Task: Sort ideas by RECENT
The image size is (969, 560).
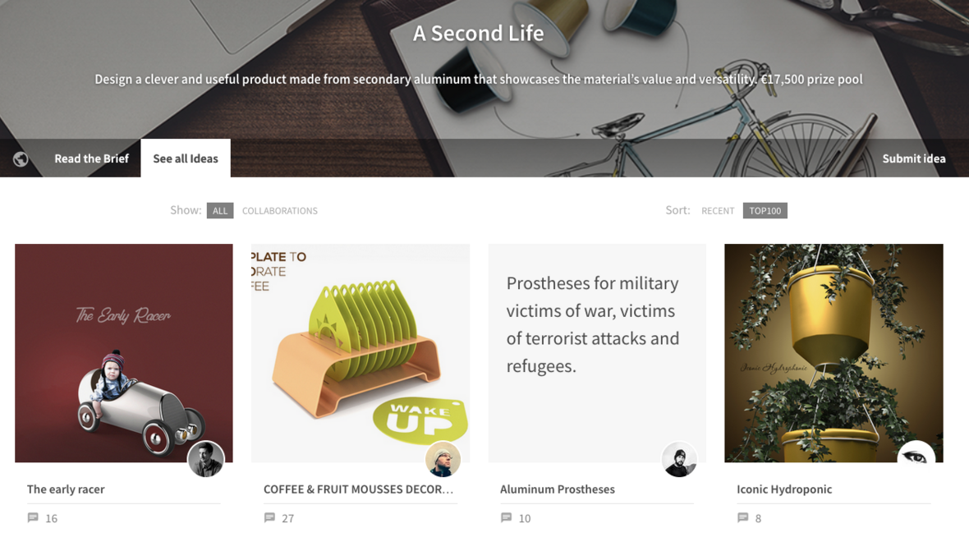Action: [x=718, y=211]
